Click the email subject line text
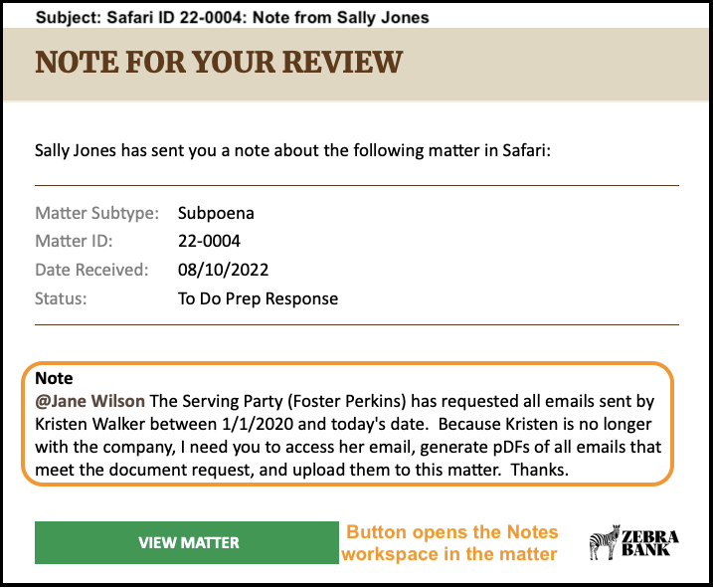713x588 pixels. 233,17
